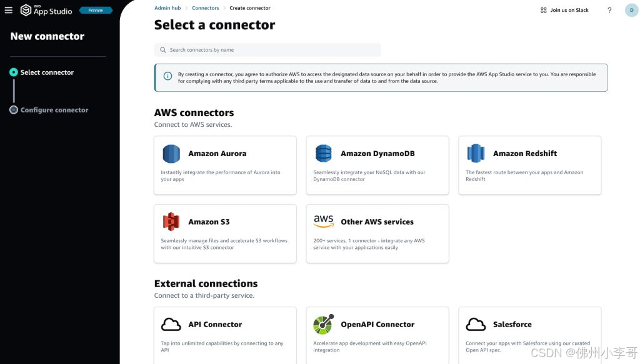Choose the Amazon DynamoDB connector title
The image size is (640, 364).
point(377,154)
